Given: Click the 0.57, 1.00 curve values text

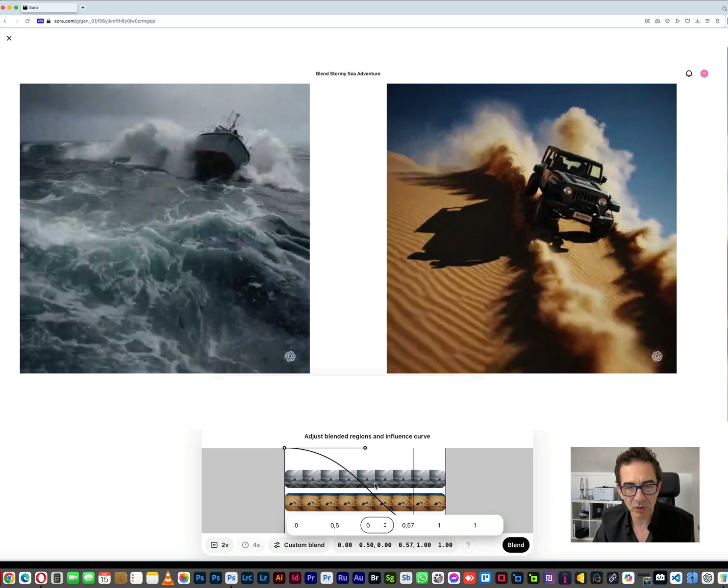Looking at the screenshot, I should tap(415, 545).
